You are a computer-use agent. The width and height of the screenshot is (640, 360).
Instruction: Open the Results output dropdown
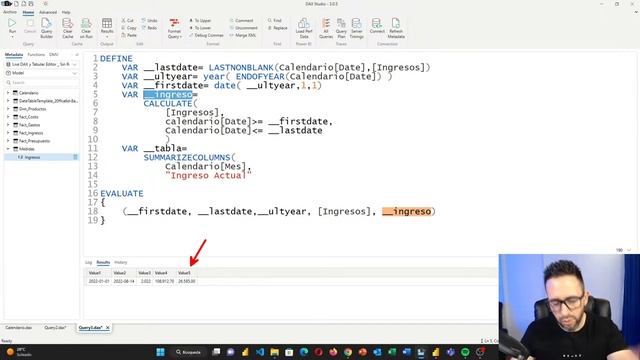[107, 28]
